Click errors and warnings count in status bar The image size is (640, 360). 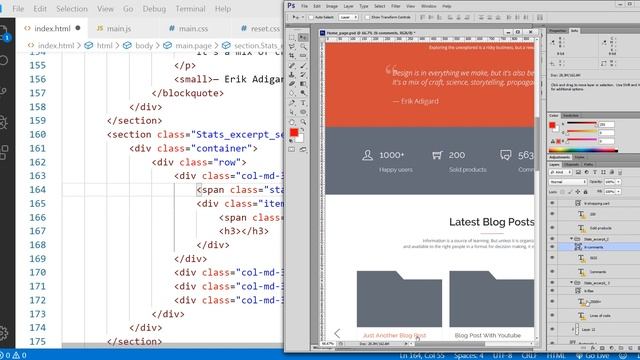tap(14, 356)
